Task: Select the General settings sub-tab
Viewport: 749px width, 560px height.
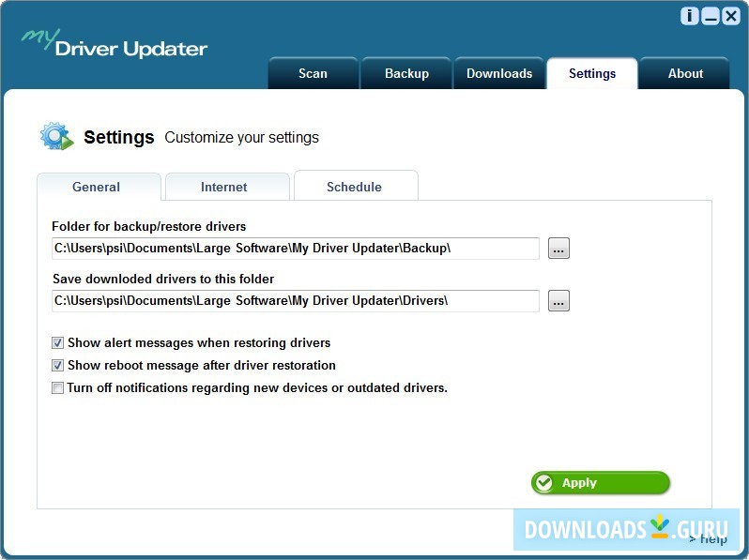Action: [99, 187]
